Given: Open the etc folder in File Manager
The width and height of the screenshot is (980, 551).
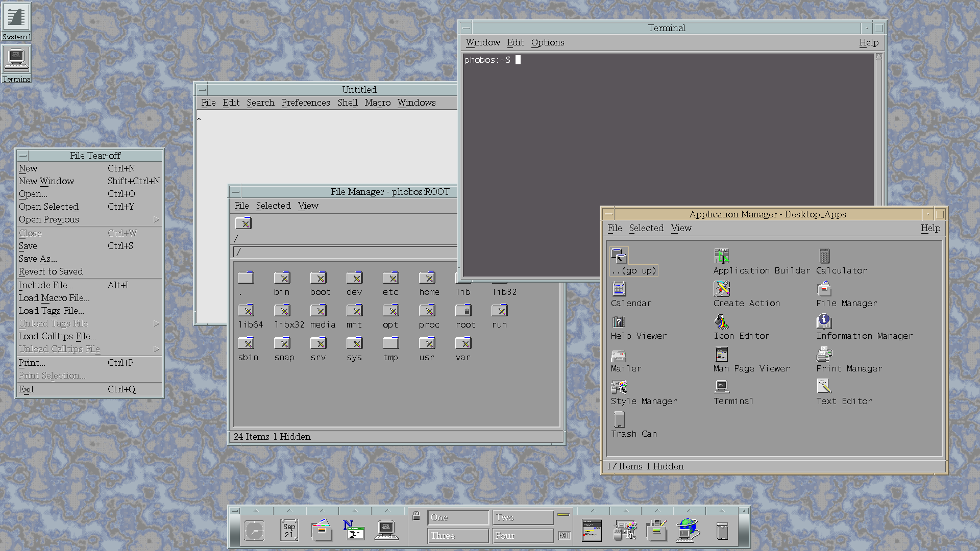Looking at the screenshot, I should coord(390,279).
